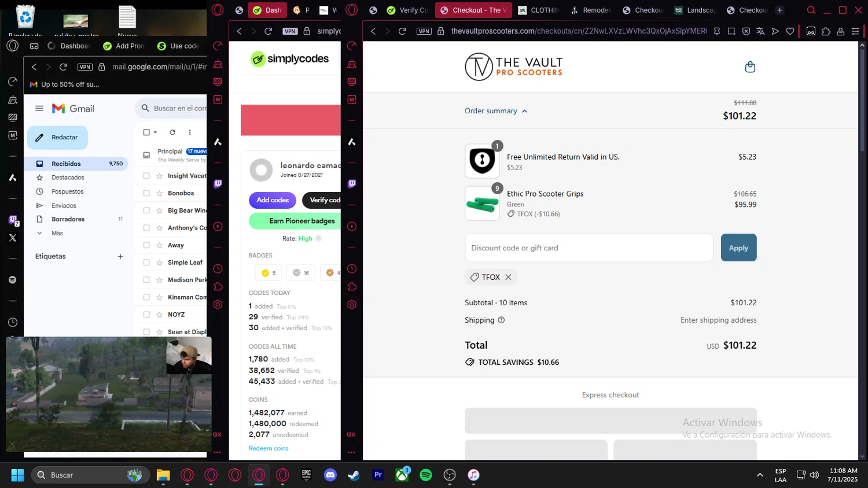Open File Explorer from the taskbar
The width and height of the screenshot is (868, 488).
[163, 475]
